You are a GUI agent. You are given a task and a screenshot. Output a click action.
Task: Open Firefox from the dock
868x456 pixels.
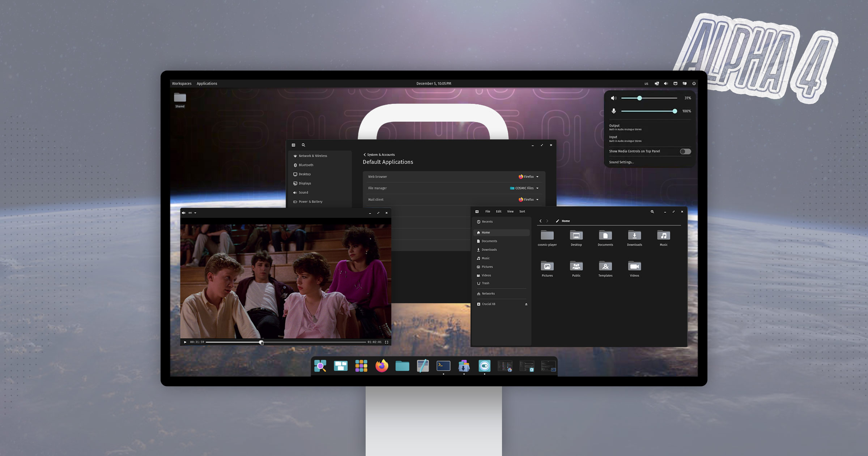pyautogui.click(x=382, y=366)
